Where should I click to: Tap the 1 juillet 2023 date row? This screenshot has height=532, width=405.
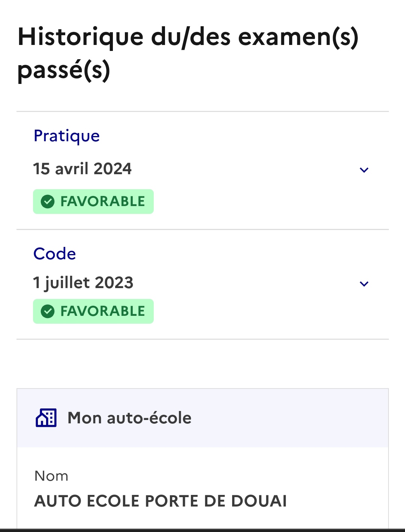point(83,283)
